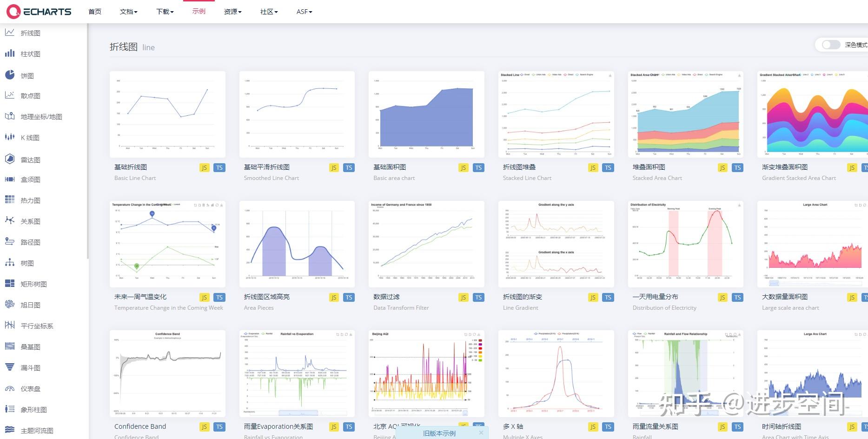Select the heatmap grid icon
868x439 pixels.
click(x=9, y=200)
